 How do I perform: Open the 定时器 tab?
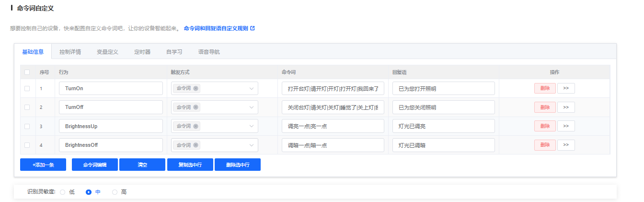(142, 51)
